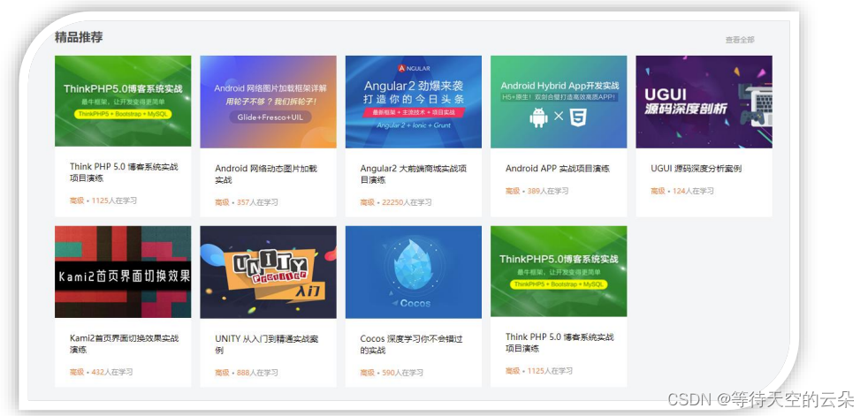Click title UGUI 源码深度分析案例
868x416 pixels.
[696, 168]
